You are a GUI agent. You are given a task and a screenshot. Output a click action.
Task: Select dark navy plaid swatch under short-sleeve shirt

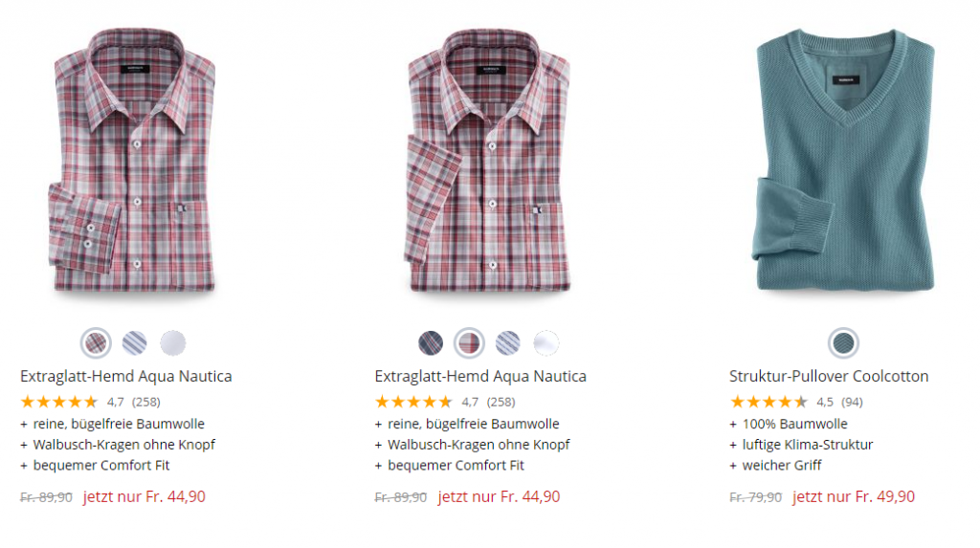pos(431,341)
